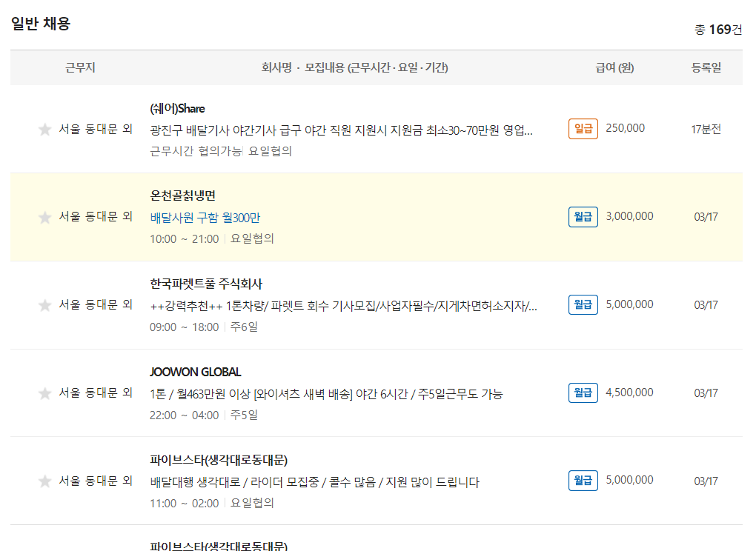The width and height of the screenshot is (756, 551).
Task: Click the 총 169건 total count
Action: [718, 30]
